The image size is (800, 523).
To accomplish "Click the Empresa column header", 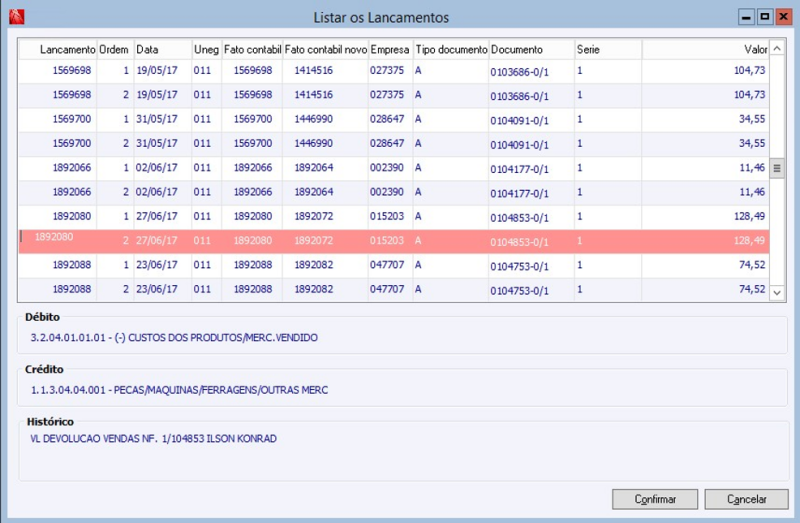I will click(x=390, y=49).
